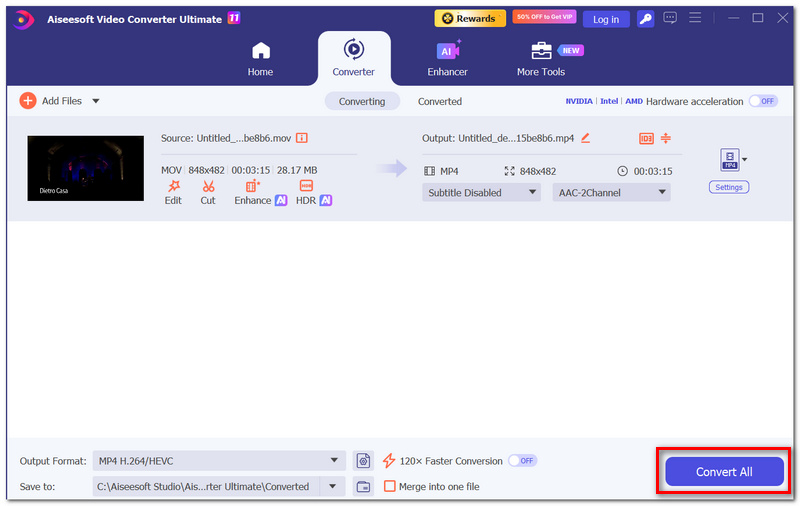
Task: Expand the format icon dropdown arrow
Action: click(x=745, y=160)
